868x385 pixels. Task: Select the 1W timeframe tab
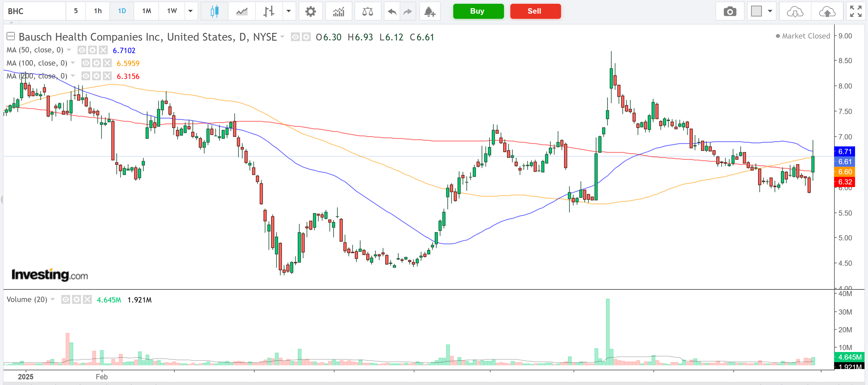(171, 11)
